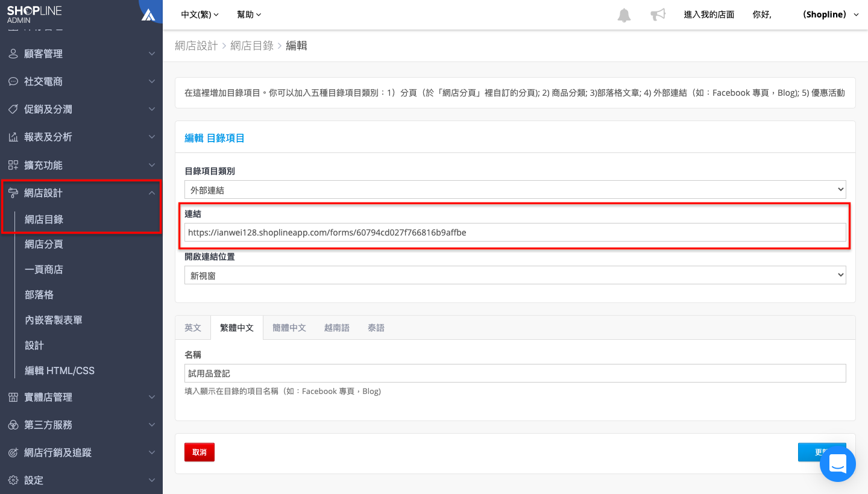The width and height of the screenshot is (868, 494).
Task: Click the 網店行銷及追蹤 target icon
Action: 13,452
